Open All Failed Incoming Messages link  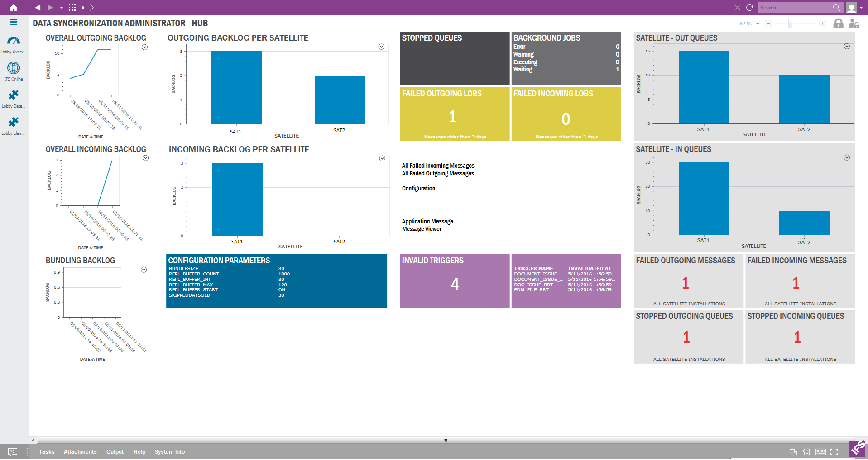438,166
